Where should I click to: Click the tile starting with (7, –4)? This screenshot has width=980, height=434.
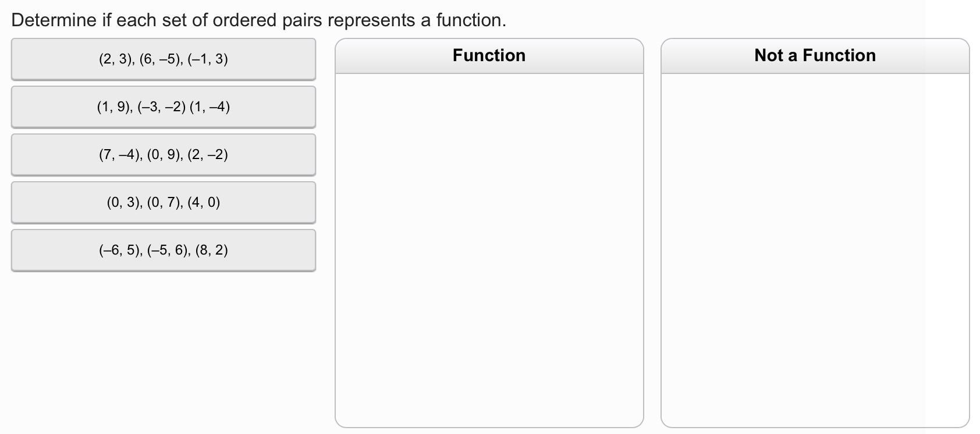pos(163,154)
